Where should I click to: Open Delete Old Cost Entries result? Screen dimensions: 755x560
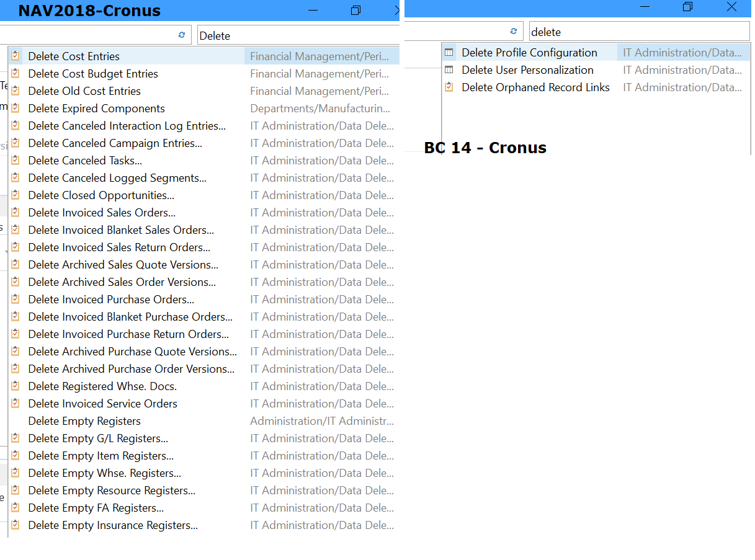203,91
